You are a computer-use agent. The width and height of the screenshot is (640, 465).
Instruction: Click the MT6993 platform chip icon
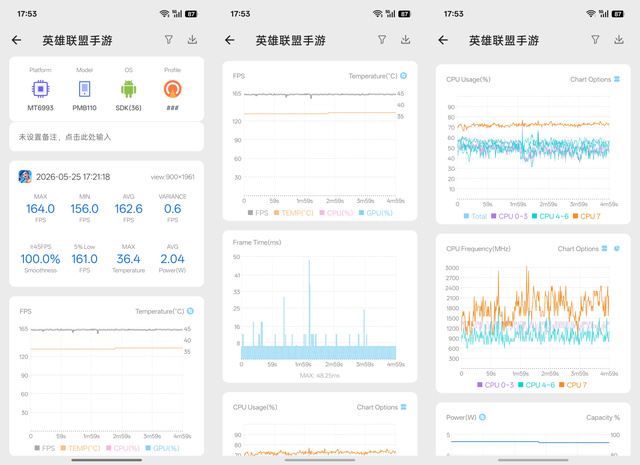(40, 89)
